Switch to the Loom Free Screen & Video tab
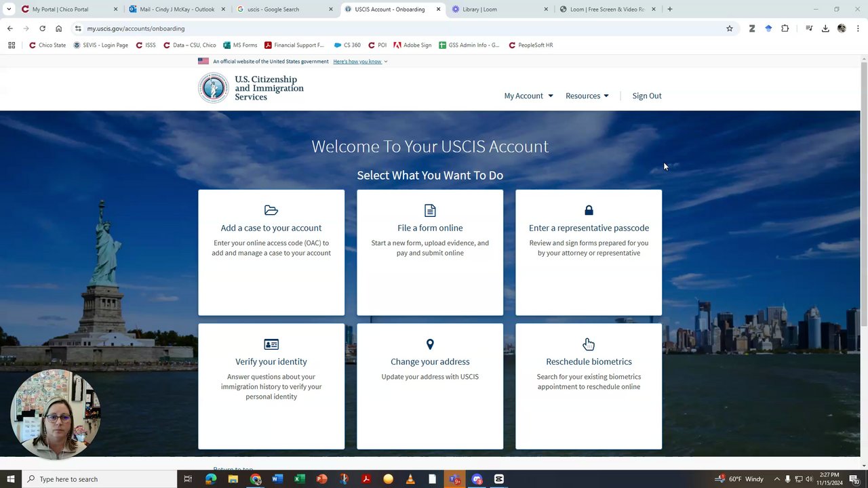The width and height of the screenshot is (868, 488). pyautogui.click(x=608, y=9)
